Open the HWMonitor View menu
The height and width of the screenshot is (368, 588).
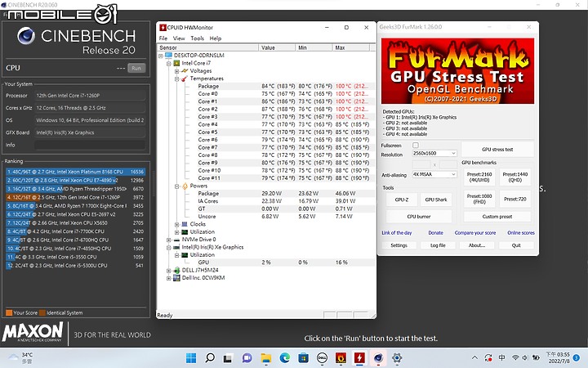pyautogui.click(x=179, y=38)
